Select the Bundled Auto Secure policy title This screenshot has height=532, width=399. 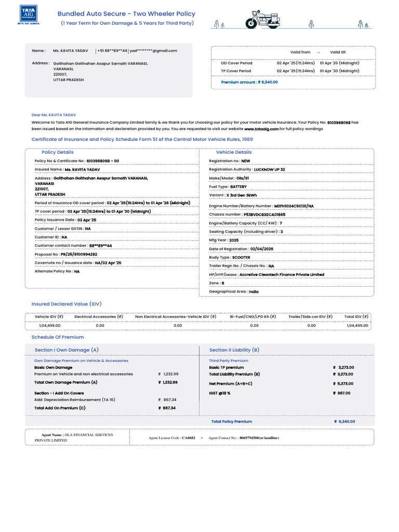point(126,14)
